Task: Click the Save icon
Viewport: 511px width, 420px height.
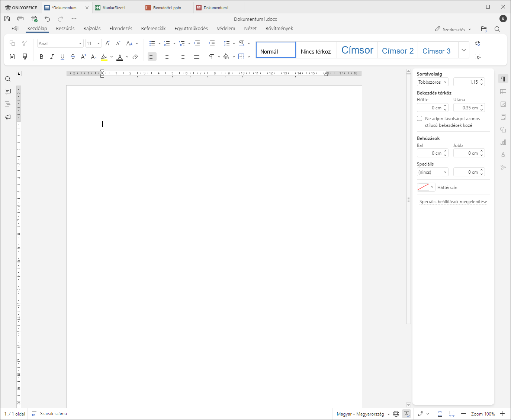Action: click(x=7, y=19)
